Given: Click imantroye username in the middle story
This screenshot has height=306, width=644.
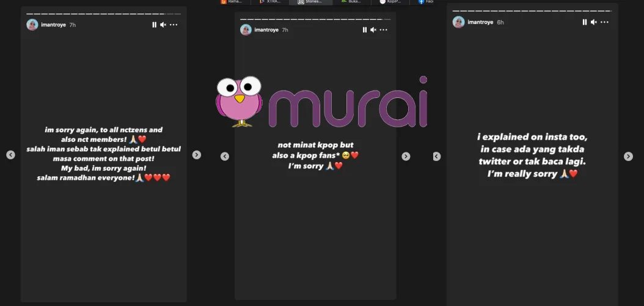Looking at the screenshot, I should click(266, 29).
